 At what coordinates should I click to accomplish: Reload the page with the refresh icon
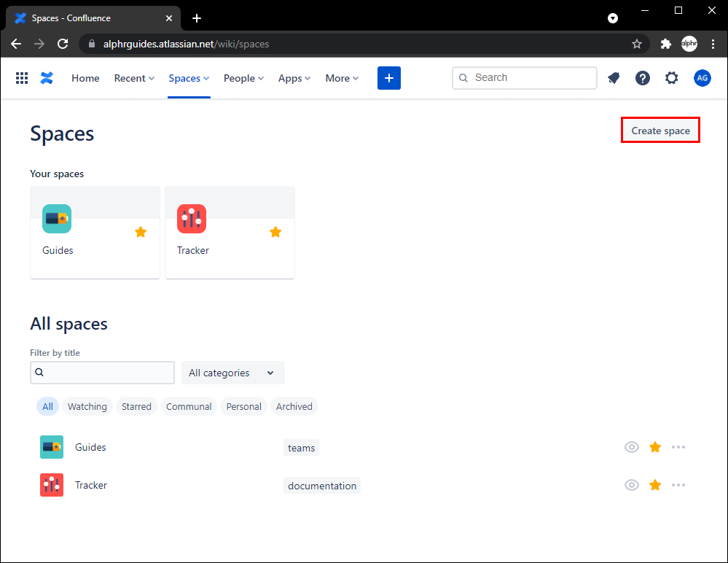63,44
